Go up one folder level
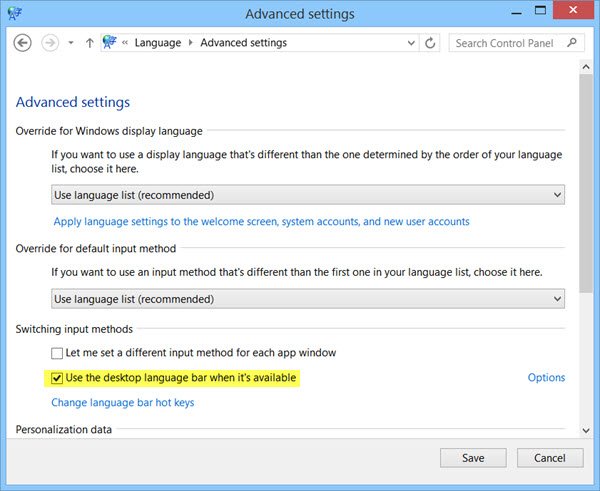Image resolution: width=600 pixels, height=491 pixels. 90,43
